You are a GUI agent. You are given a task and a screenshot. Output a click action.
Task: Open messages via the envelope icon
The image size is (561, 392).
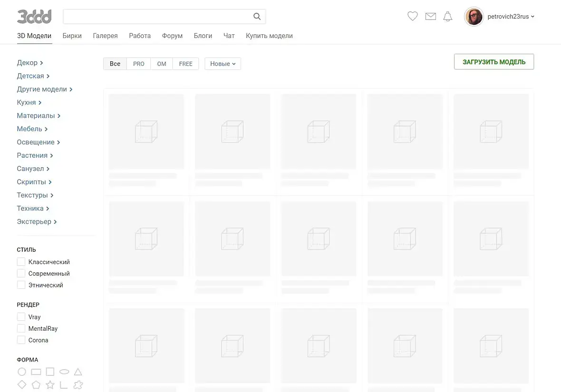(430, 17)
